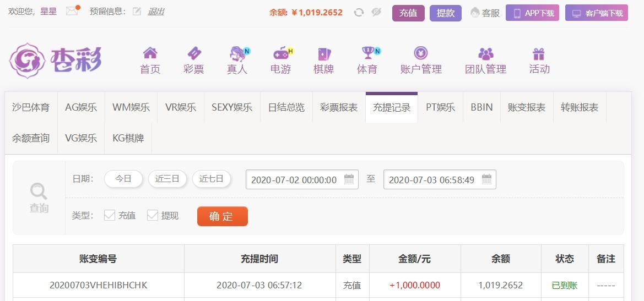644x301 pixels.
Task: Click end date field 2020-07-03 06:58:49
Action: pos(440,179)
